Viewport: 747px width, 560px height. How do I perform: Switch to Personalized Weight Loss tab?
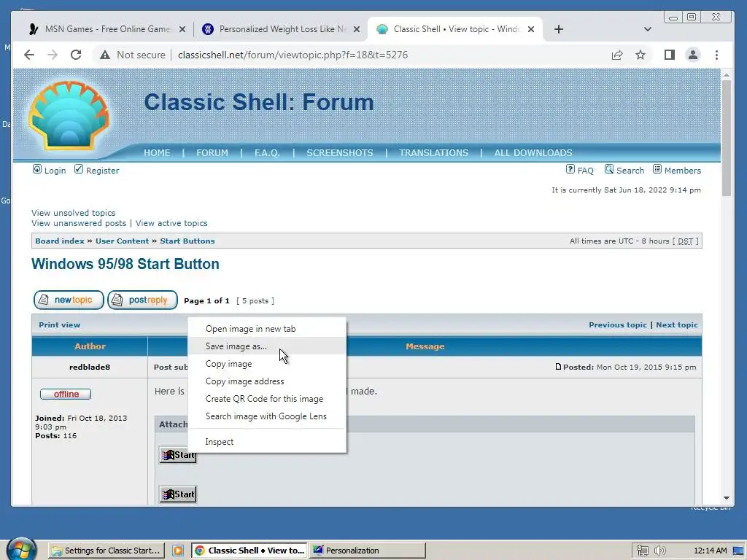(281, 29)
